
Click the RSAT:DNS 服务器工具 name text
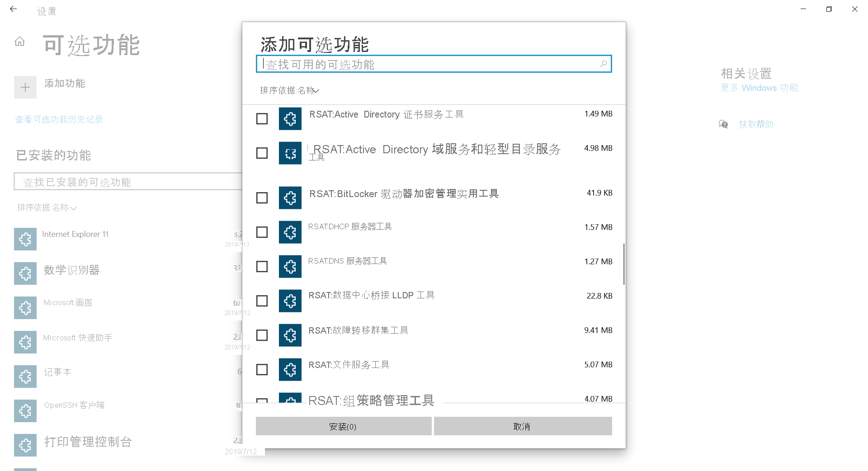(x=347, y=261)
